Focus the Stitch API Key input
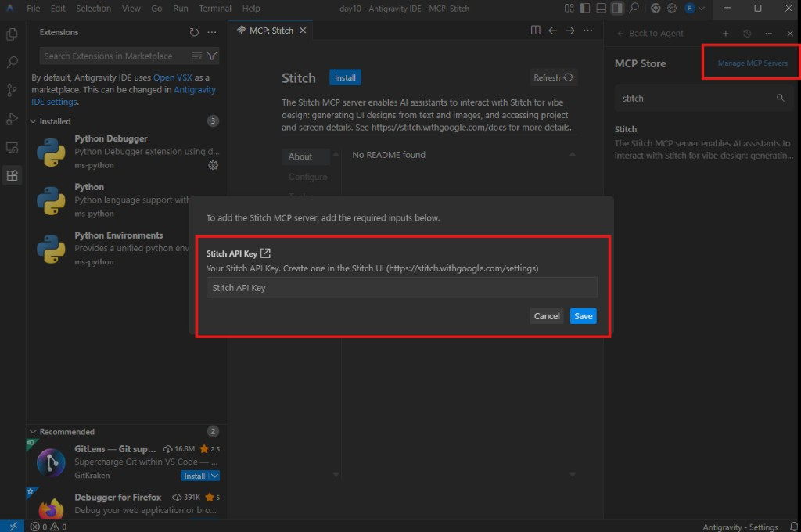 coord(401,287)
